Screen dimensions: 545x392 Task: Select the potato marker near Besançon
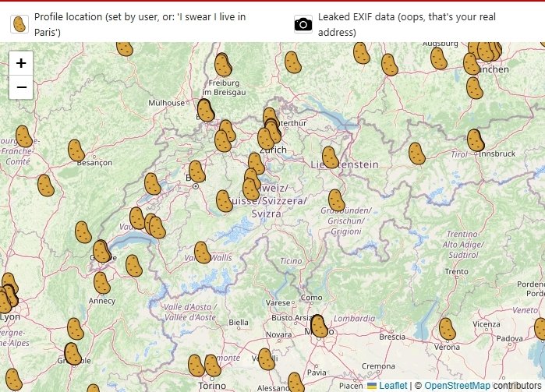click(x=76, y=150)
